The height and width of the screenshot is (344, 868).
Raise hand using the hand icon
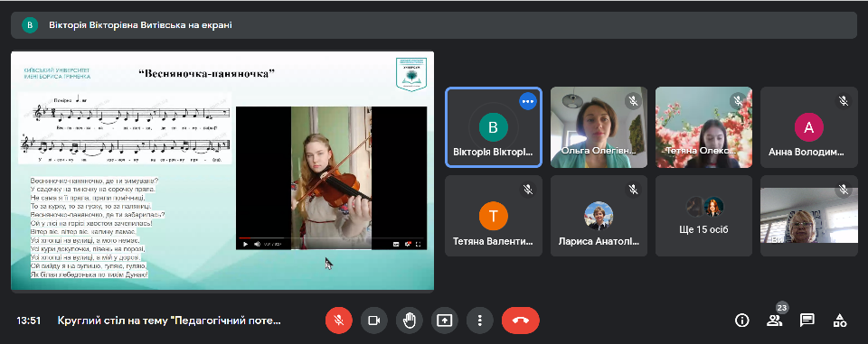coord(410,321)
